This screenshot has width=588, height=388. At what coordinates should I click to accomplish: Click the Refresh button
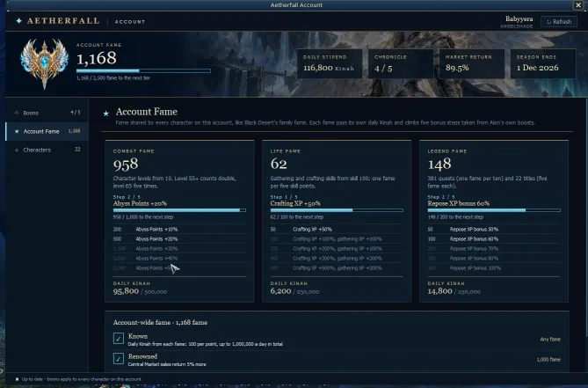coord(558,22)
